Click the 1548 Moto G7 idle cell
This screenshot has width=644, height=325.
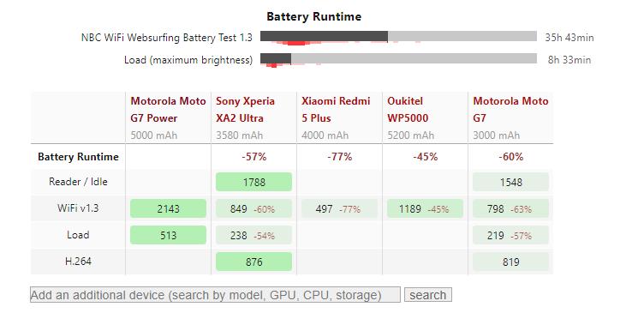point(511,182)
